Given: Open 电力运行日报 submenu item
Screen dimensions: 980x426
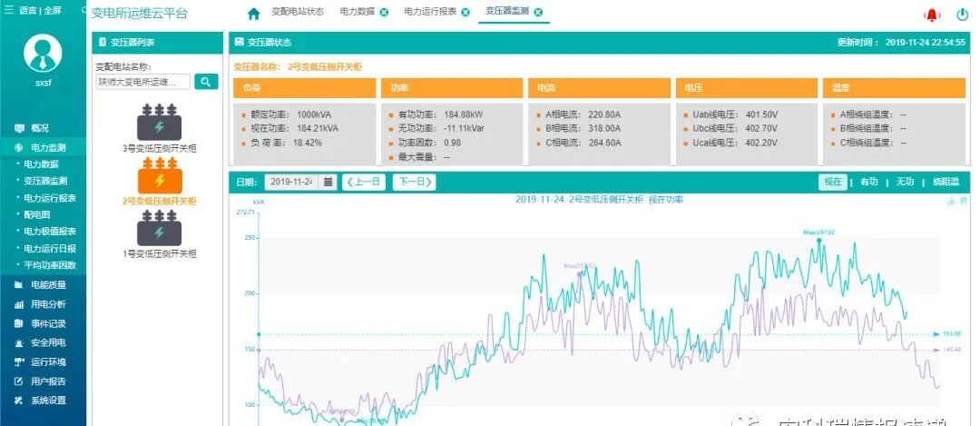Looking at the screenshot, I should (49, 248).
